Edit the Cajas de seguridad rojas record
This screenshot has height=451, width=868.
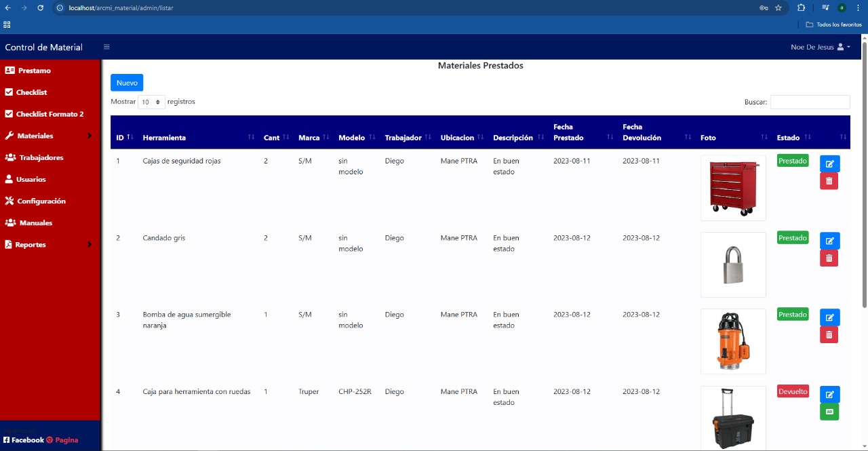coord(829,164)
